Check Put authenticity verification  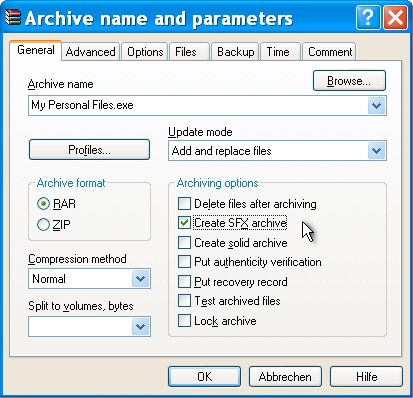pos(184,262)
